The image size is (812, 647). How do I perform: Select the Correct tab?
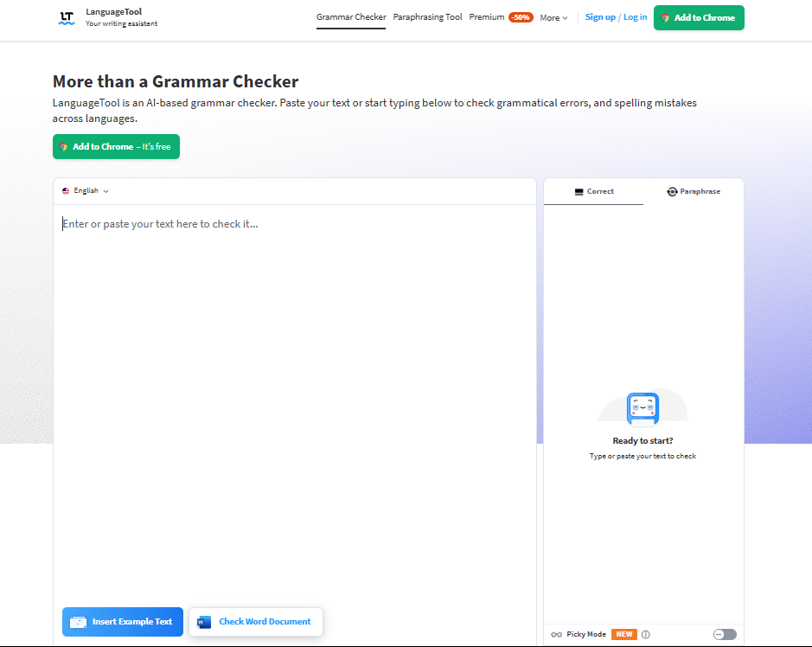click(x=593, y=191)
